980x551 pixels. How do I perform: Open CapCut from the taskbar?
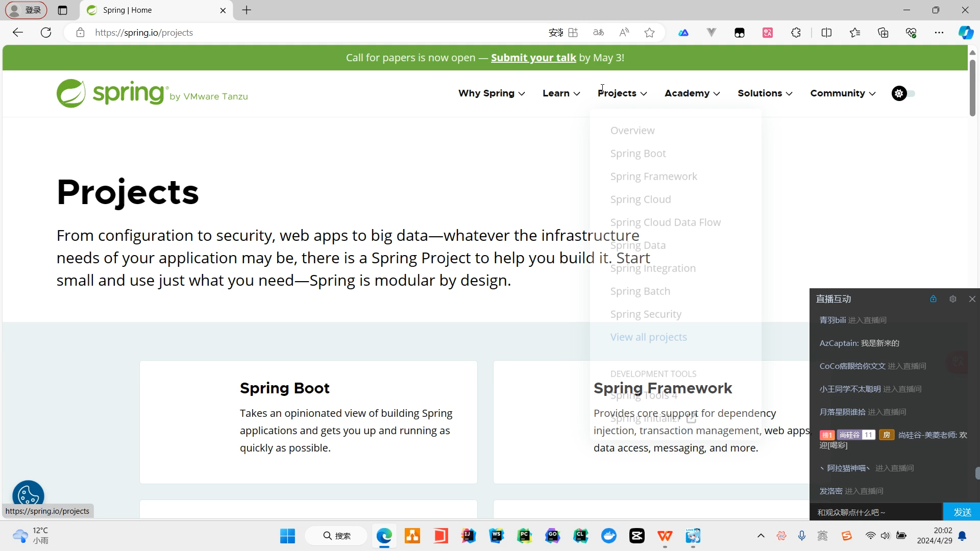tap(637, 536)
